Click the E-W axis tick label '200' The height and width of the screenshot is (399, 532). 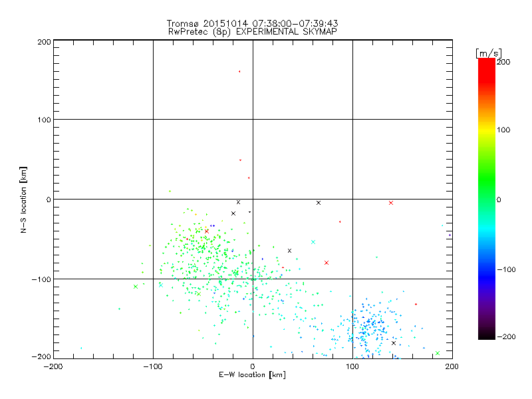coord(452,366)
